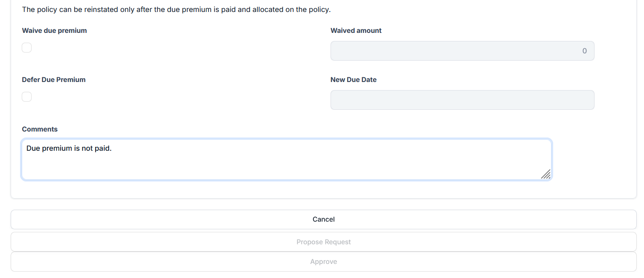Viewport: 644px width, 278px height.
Task: Click the 'Comments' heading label
Action: [40, 129]
